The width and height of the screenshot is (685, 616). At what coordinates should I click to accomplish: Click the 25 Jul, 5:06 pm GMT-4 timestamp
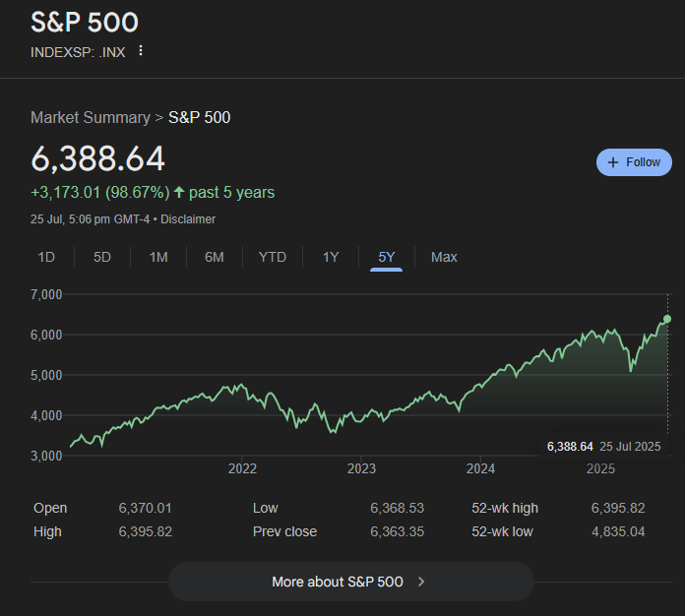pyautogui.click(x=90, y=218)
